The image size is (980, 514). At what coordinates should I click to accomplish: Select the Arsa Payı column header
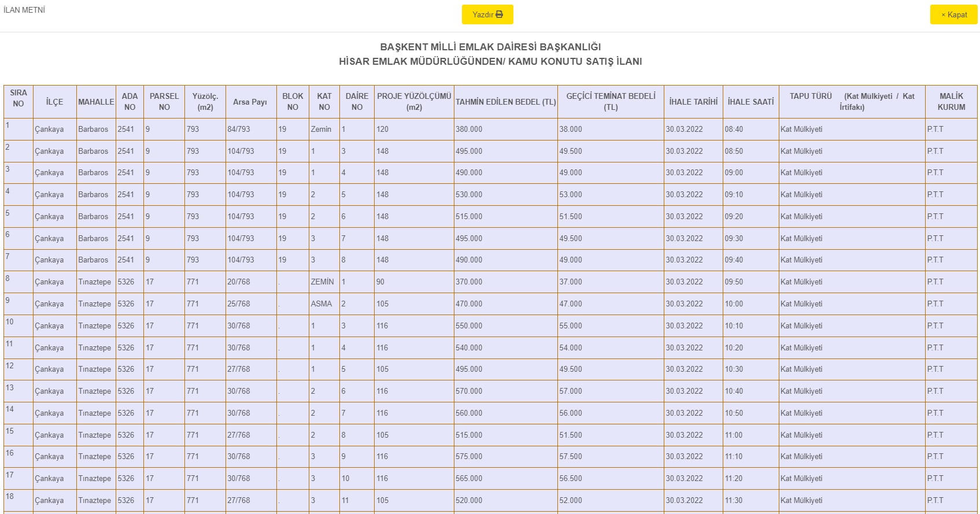(250, 102)
